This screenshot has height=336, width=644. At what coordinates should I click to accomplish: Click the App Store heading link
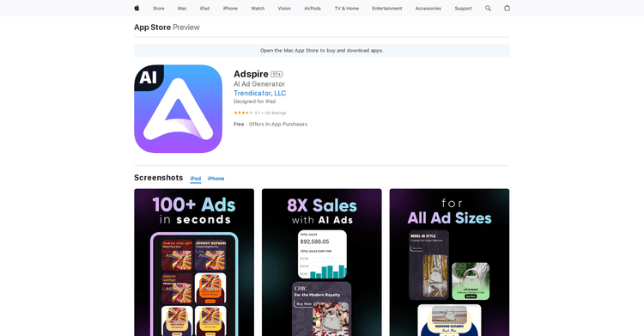(152, 27)
